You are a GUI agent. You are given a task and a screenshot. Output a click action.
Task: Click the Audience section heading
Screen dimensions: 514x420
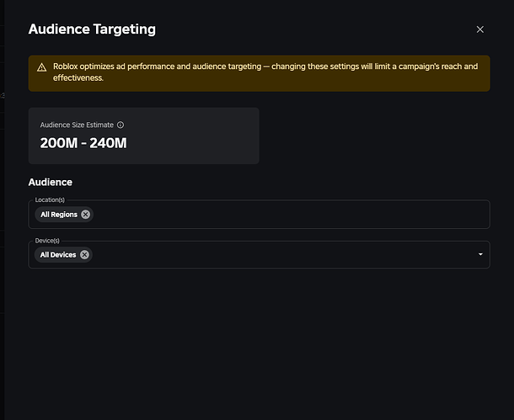[51, 182]
